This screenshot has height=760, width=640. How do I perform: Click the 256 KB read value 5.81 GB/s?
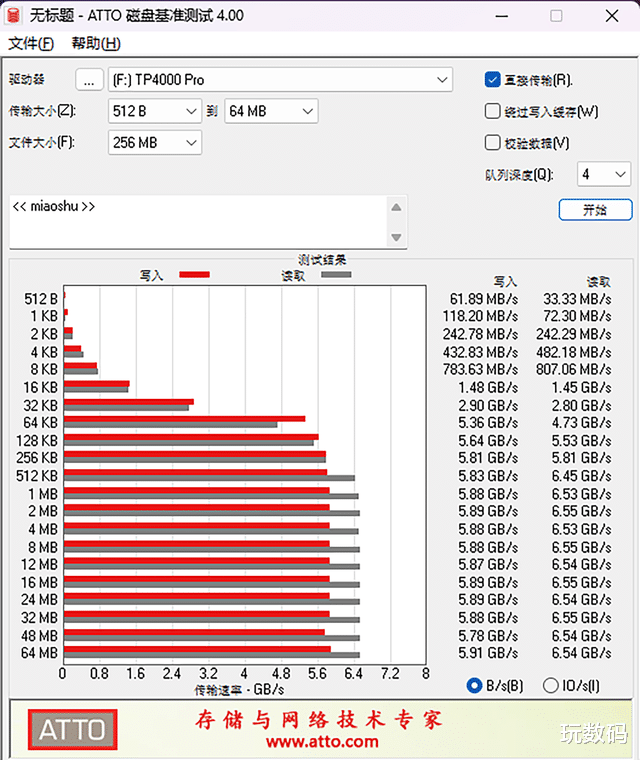click(x=581, y=458)
